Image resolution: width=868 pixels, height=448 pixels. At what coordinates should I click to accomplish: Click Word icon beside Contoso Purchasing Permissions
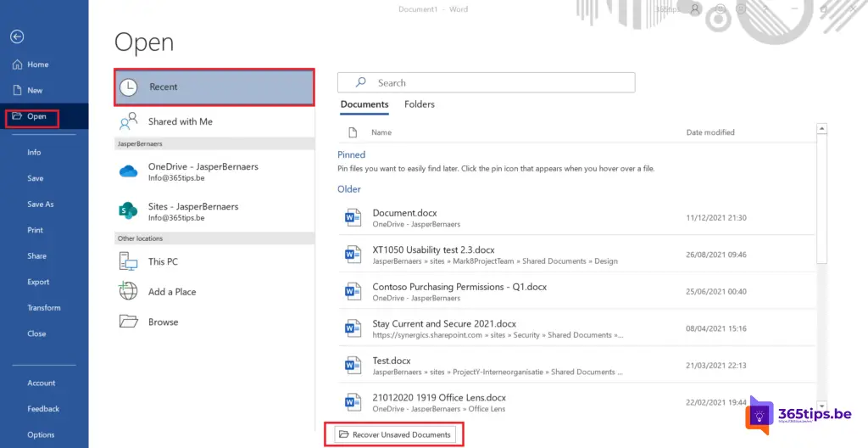tap(353, 292)
